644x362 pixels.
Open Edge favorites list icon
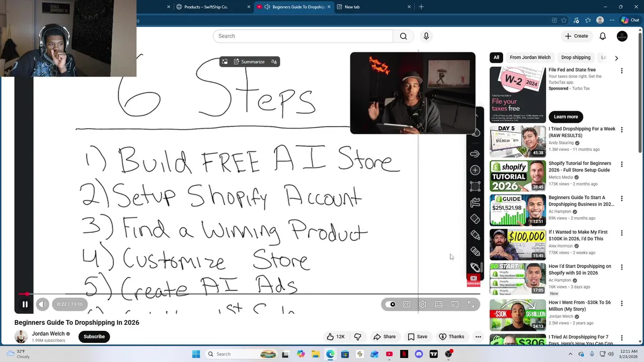click(588, 21)
